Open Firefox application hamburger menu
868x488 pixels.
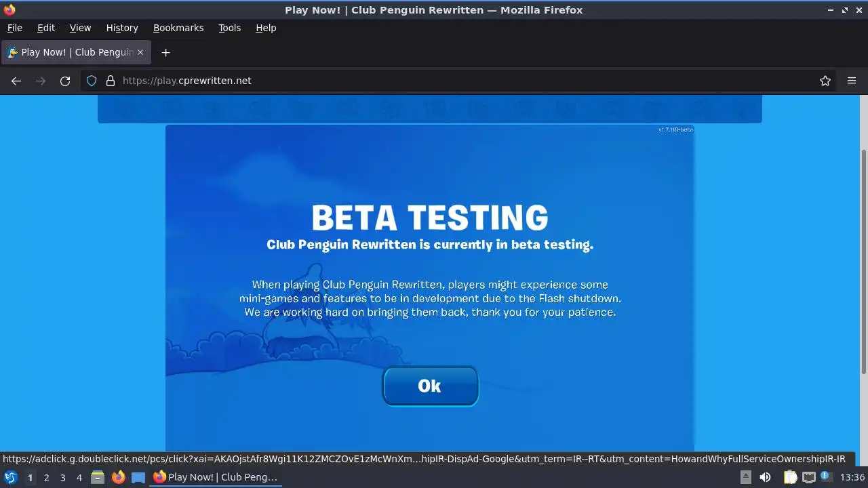click(852, 81)
